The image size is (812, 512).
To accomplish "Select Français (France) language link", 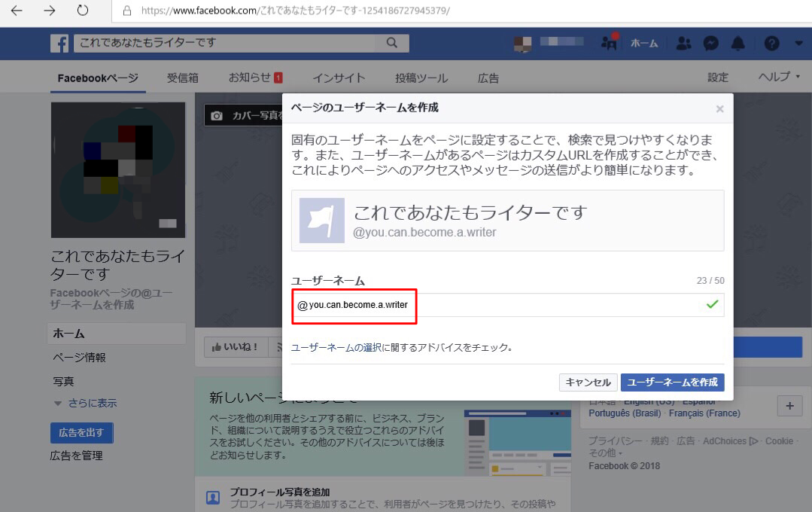I will tap(705, 413).
